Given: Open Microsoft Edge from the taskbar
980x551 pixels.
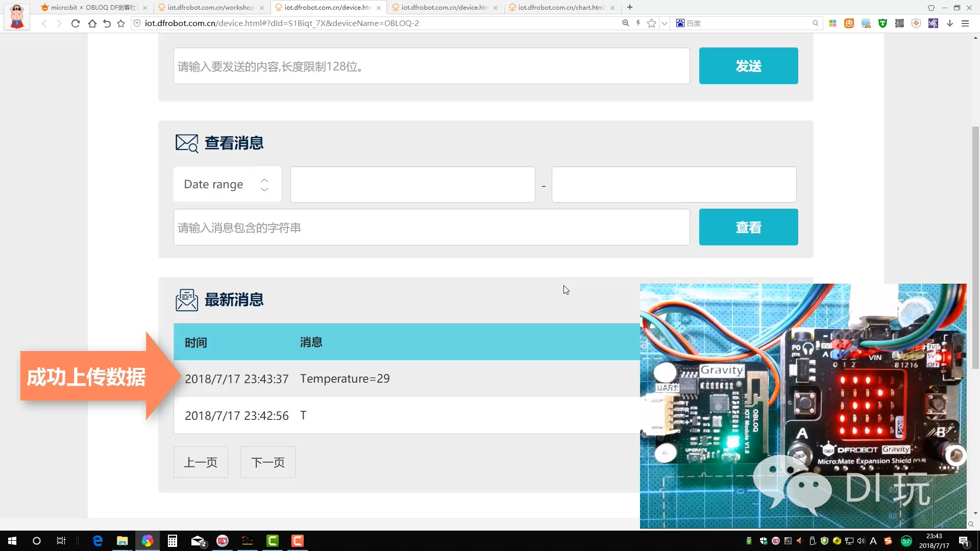Looking at the screenshot, I should 97,541.
